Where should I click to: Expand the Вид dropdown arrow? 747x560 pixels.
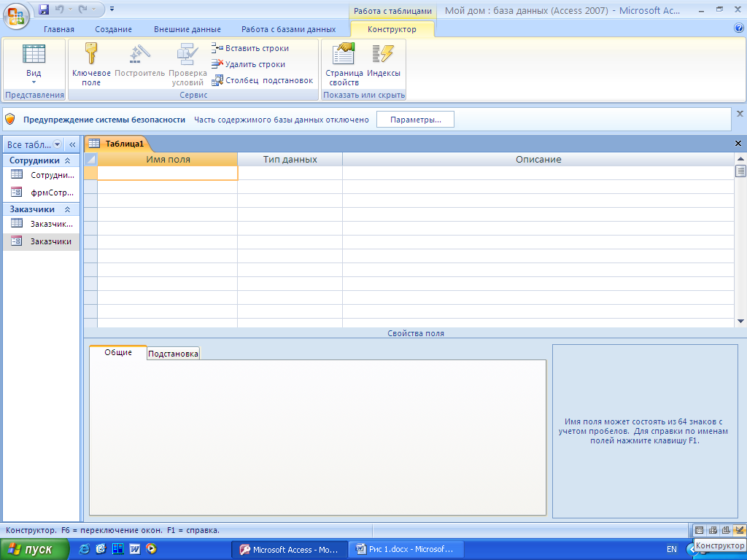pyautogui.click(x=34, y=82)
